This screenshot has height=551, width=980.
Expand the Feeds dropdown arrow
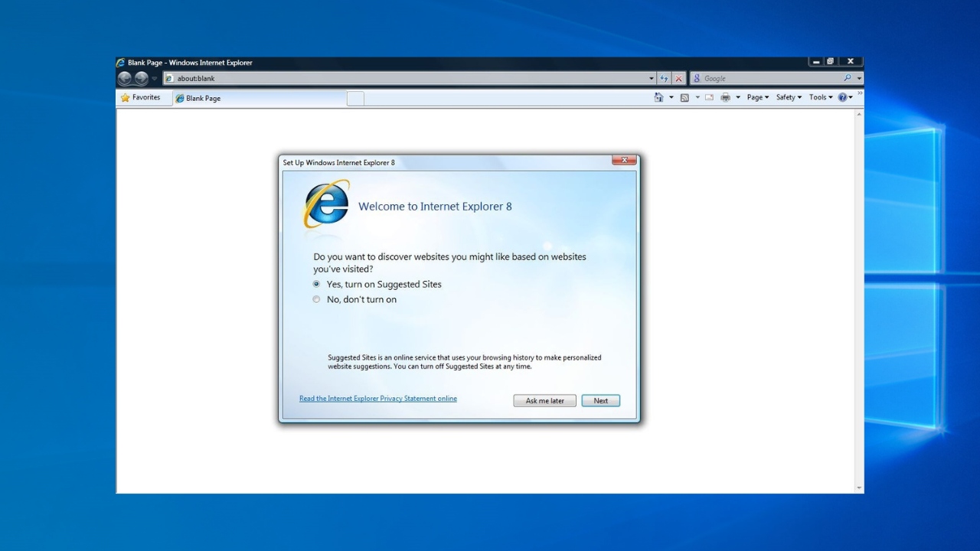click(x=697, y=97)
